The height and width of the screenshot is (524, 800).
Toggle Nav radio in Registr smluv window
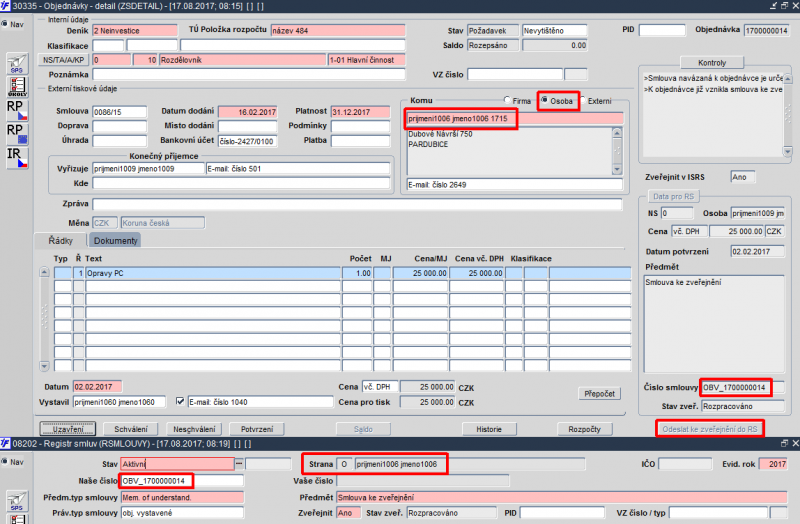pos(4,462)
